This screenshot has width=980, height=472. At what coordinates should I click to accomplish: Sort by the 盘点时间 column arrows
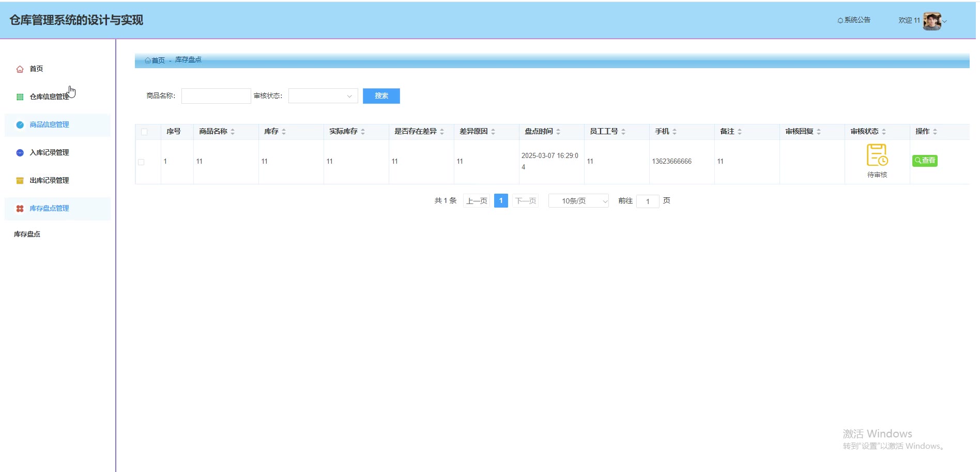coord(558,132)
